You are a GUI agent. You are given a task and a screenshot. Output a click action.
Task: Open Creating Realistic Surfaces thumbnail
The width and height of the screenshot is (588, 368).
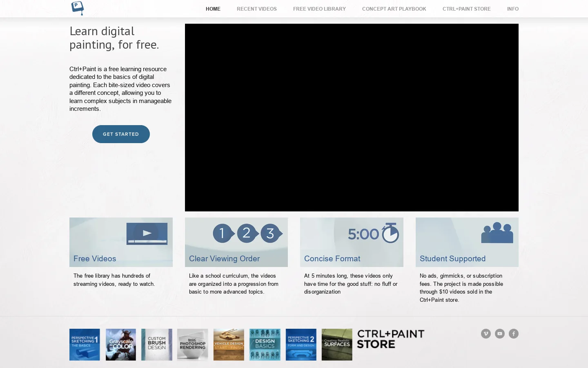point(337,345)
